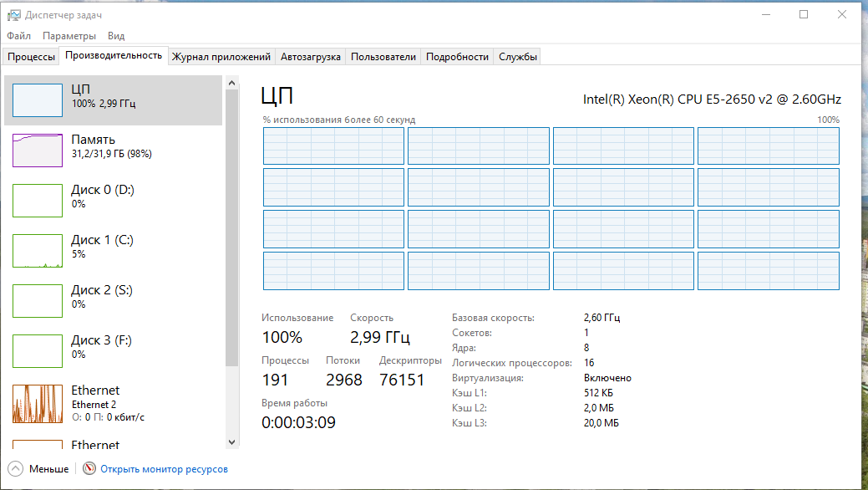Open Диск 3 (F:) performance graph
The image size is (868, 490).
(x=38, y=351)
